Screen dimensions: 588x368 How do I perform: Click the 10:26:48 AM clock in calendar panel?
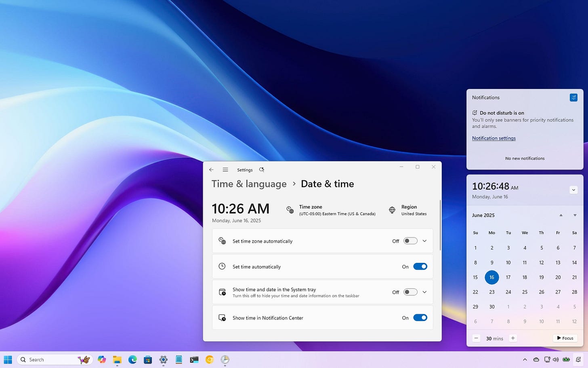click(495, 186)
